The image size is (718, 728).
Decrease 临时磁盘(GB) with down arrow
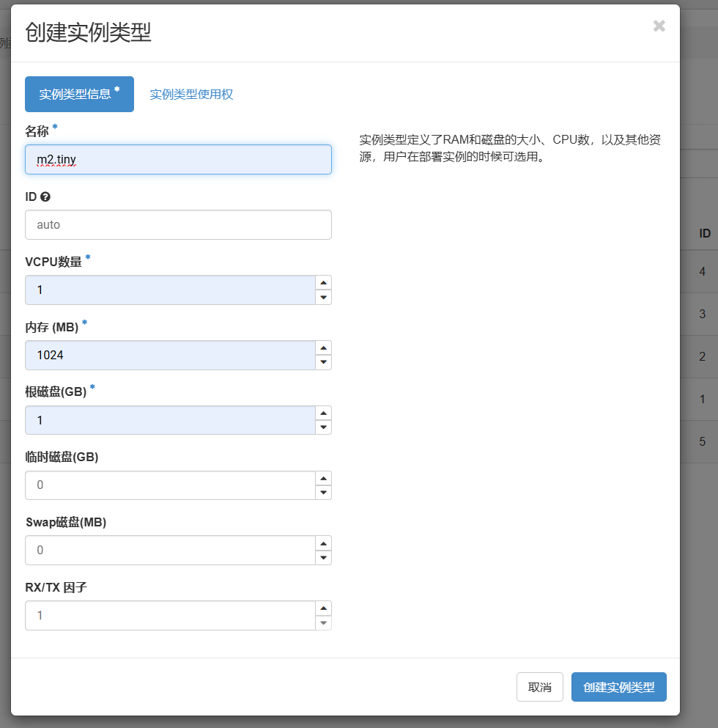[323, 493]
